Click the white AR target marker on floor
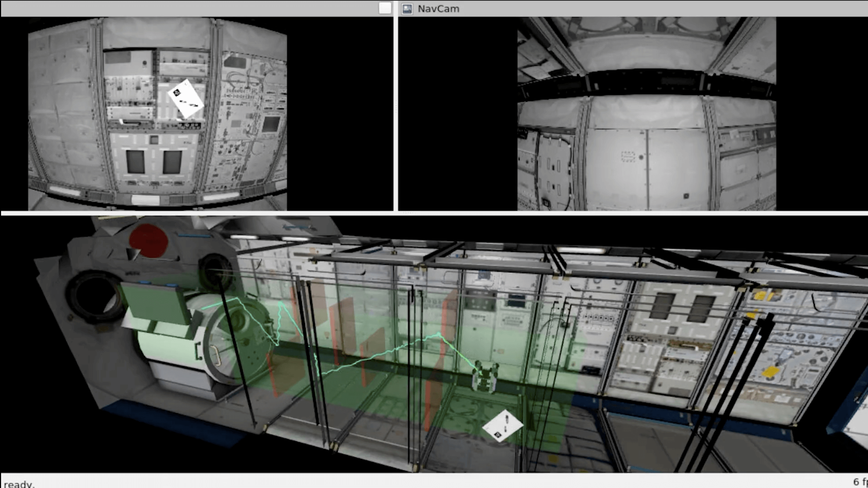Screen dimensions: 868x488 pos(503,425)
